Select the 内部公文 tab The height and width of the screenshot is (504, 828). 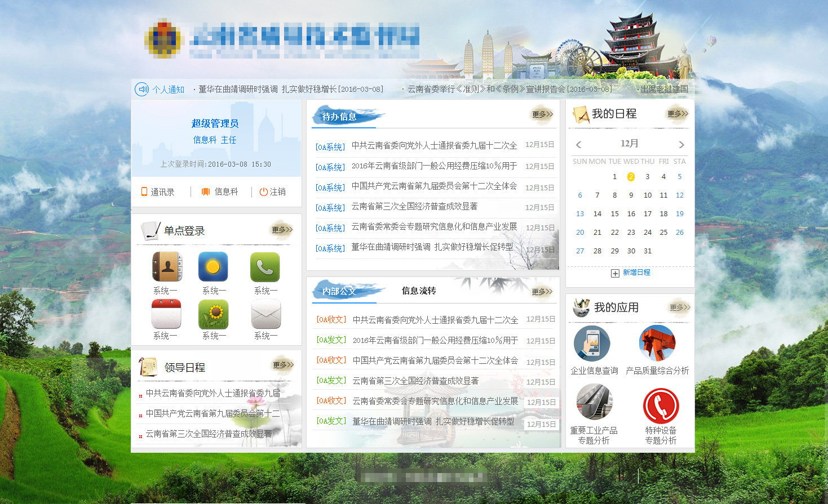coord(339,291)
